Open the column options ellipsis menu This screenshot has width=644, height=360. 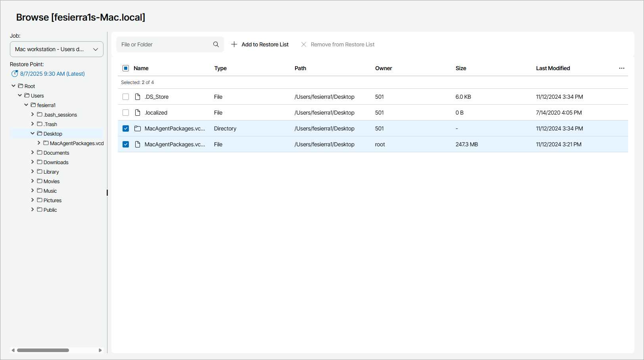[621, 68]
